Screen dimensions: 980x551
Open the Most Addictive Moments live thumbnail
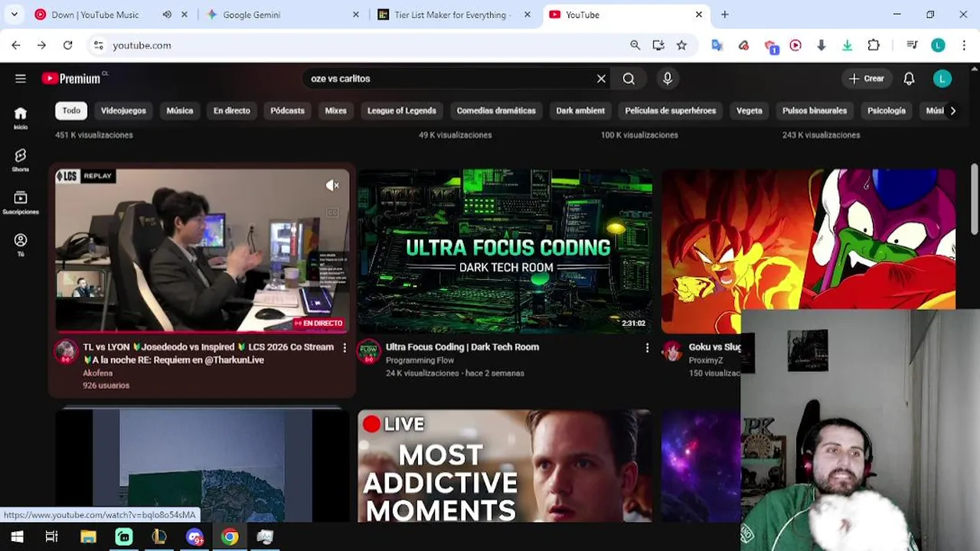[x=505, y=465]
